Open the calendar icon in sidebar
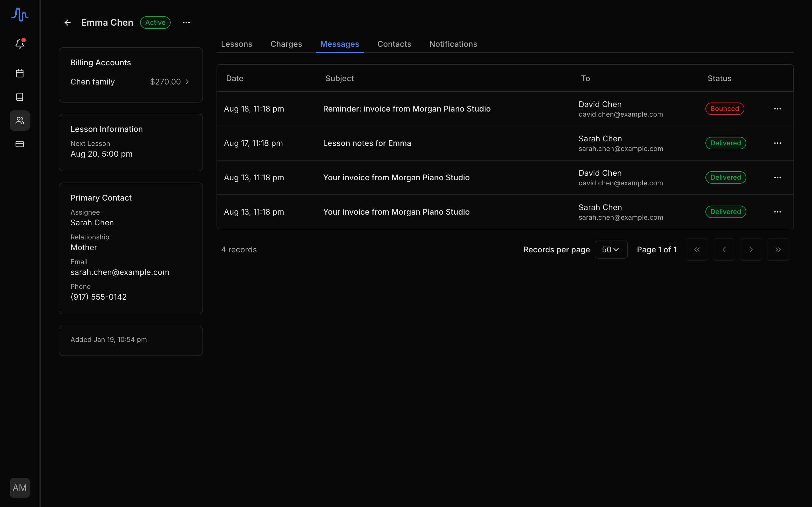Viewport: 812px width, 507px height. click(x=20, y=74)
